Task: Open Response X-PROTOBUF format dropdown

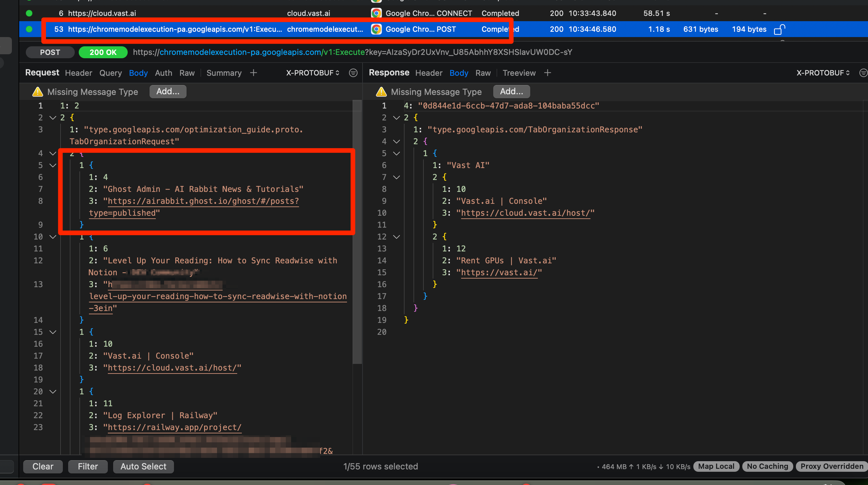Action: coord(822,73)
